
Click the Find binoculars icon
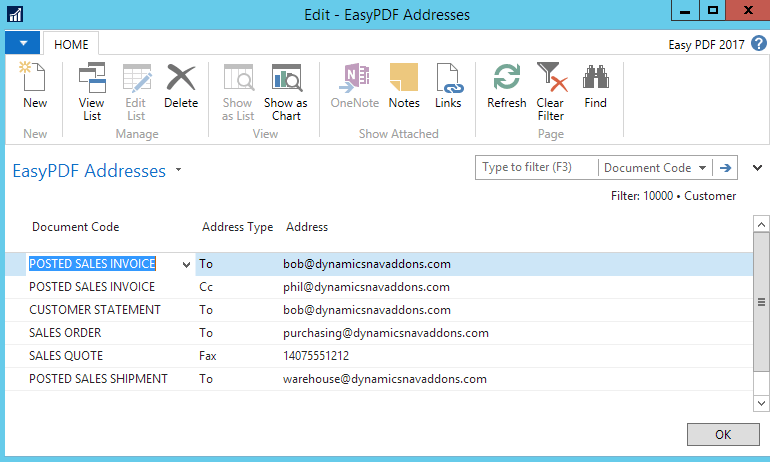click(x=596, y=77)
